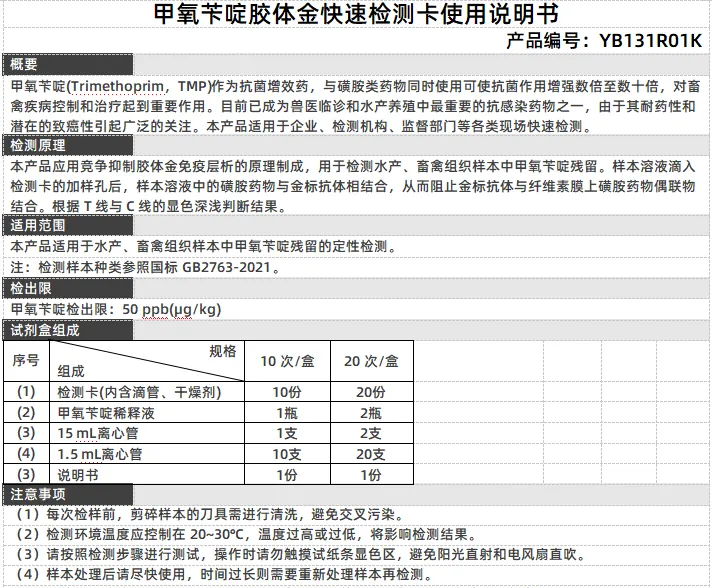The image size is (712, 588).
Task: Click the word Trimethoprim in the overview
Action: [118, 86]
